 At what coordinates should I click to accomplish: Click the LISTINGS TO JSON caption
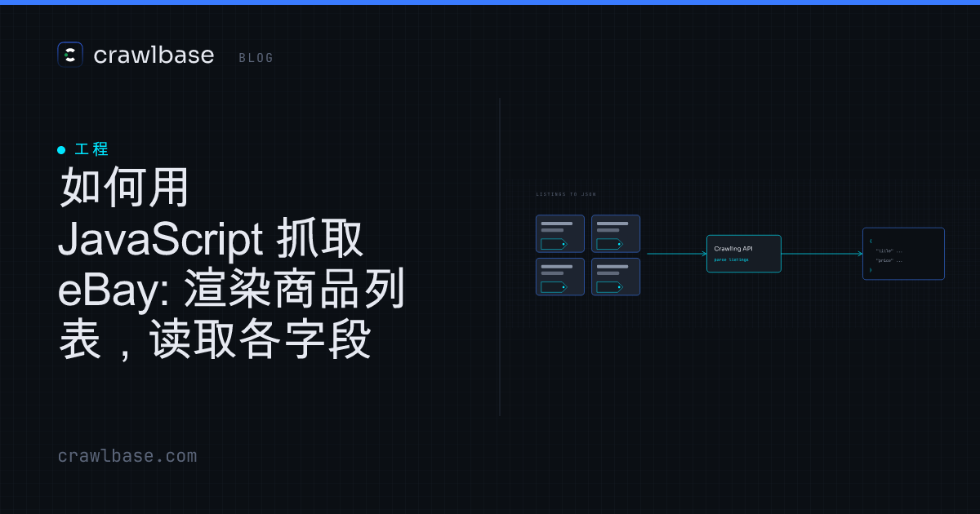(x=566, y=194)
